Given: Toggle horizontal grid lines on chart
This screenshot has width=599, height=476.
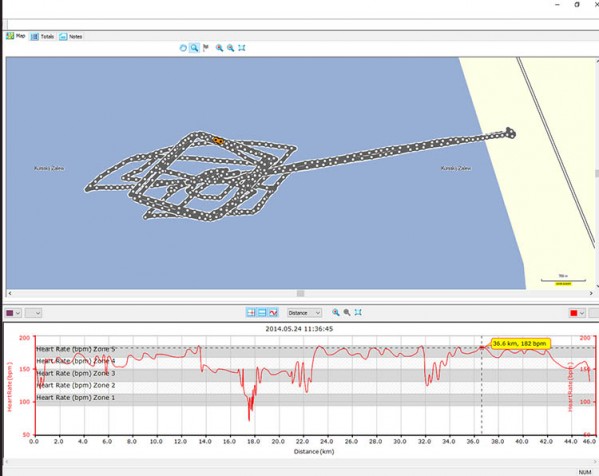Looking at the screenshot, I should [x=262, y=313].
